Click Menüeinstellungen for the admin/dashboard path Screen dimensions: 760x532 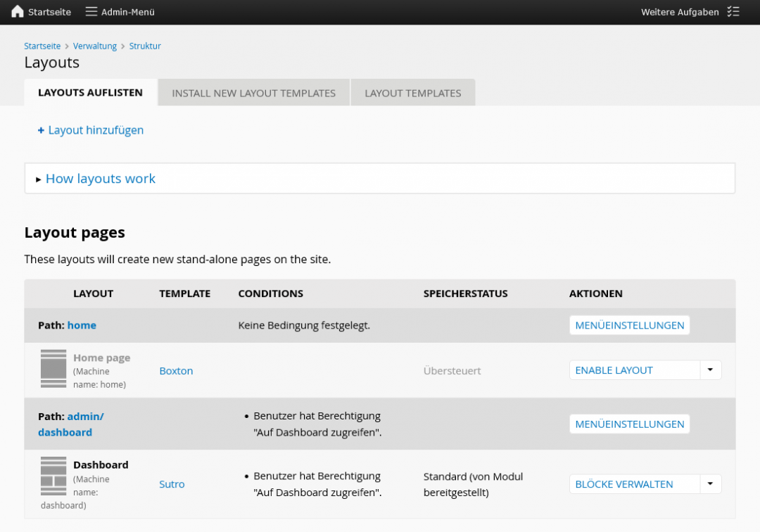[x=630, y=424]
